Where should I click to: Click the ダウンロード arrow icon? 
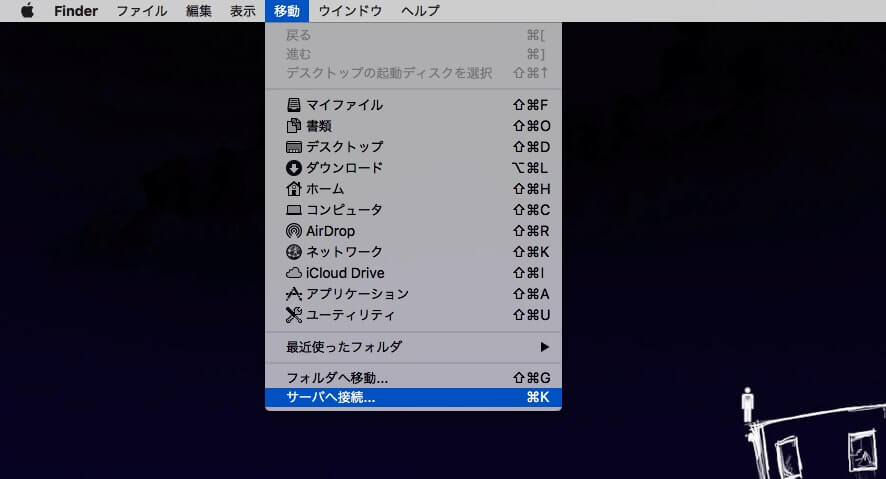click(293, 168)
